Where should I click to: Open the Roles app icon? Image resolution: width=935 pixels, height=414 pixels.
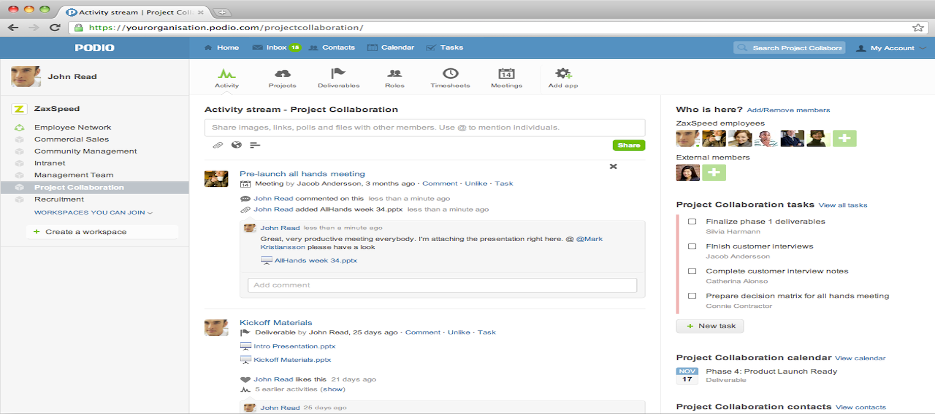tap(394, 73)
